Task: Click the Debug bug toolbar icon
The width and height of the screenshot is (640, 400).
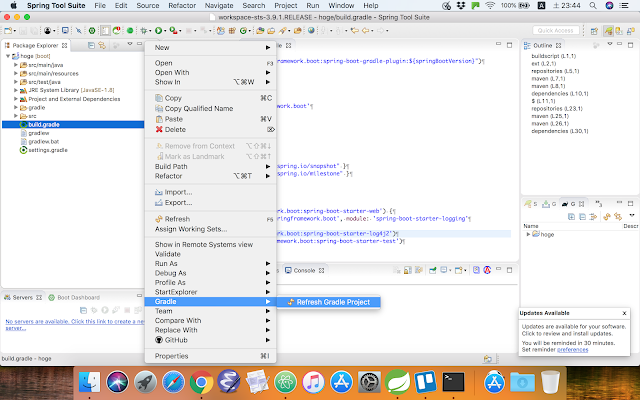Action: coord(144,31)
